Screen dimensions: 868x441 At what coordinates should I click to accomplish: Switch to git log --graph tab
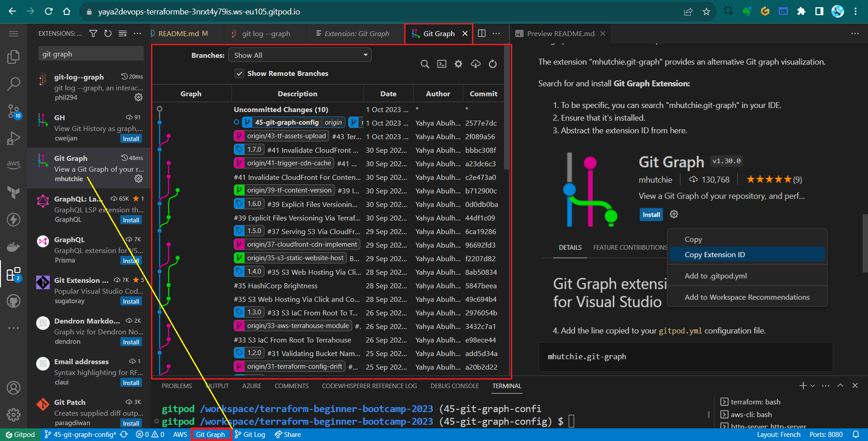(266, 33)
